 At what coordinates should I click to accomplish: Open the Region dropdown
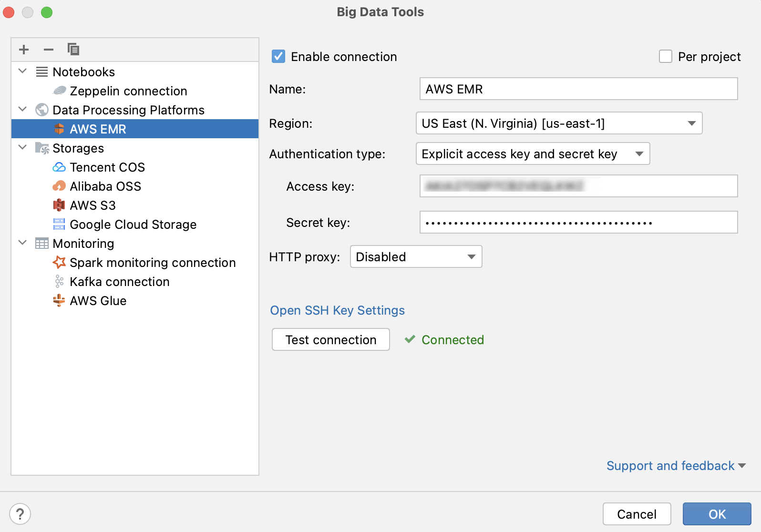coord(559,123)
